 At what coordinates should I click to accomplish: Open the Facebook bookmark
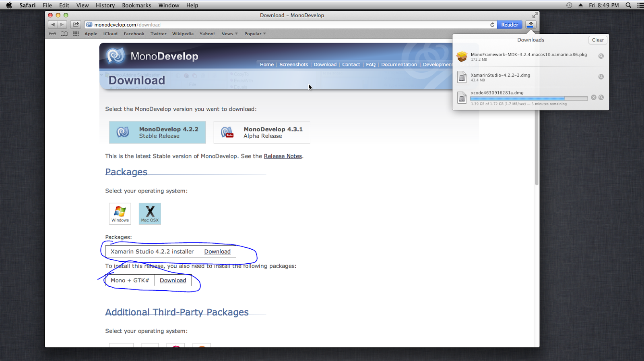tap(134, 34)
